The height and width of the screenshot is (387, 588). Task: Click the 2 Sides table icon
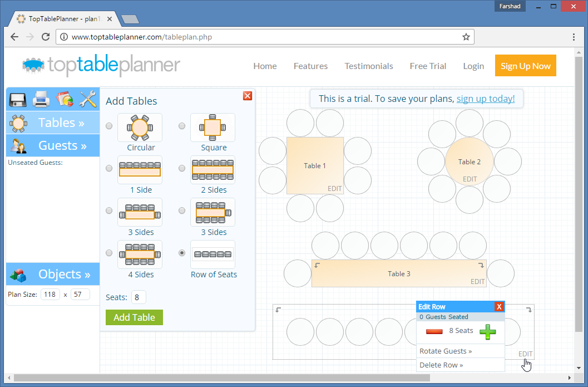tap(213, 170)
